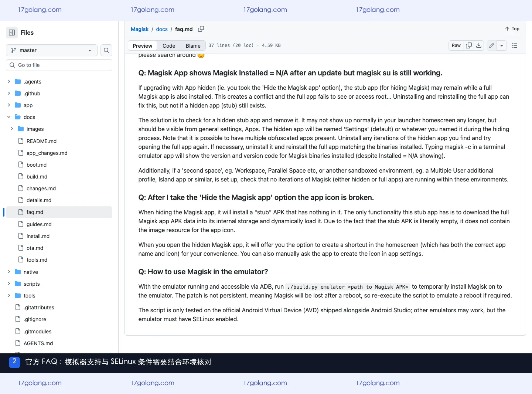Viewport: 532px width, 394px height.
Task: Click the Raw button
Action: point(456,45)
